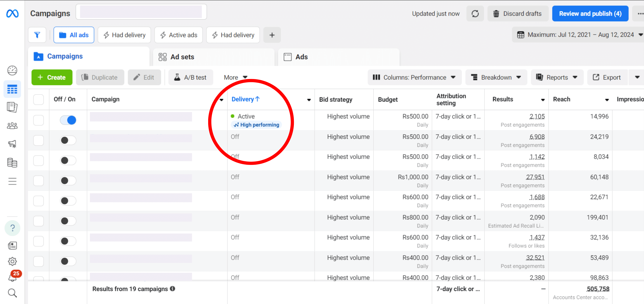Open the Audiences people icon in sidebar
This screenshot has height=304, width=644.
coord(12,126)
